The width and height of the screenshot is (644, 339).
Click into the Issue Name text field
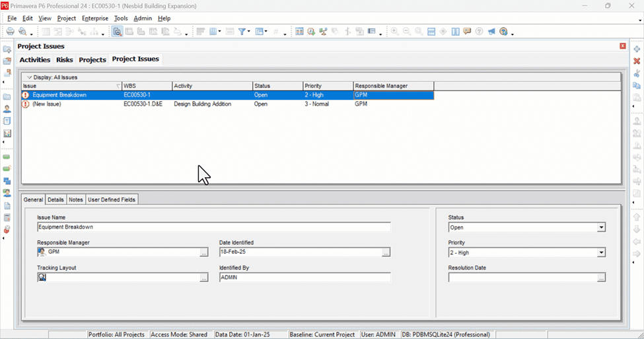(x=213, y=227)
